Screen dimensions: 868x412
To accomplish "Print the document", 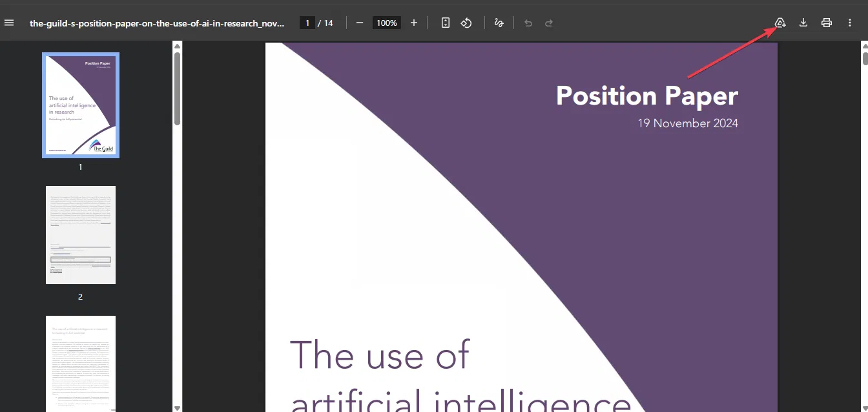I will pyautogui.click(x=827, y=23).
